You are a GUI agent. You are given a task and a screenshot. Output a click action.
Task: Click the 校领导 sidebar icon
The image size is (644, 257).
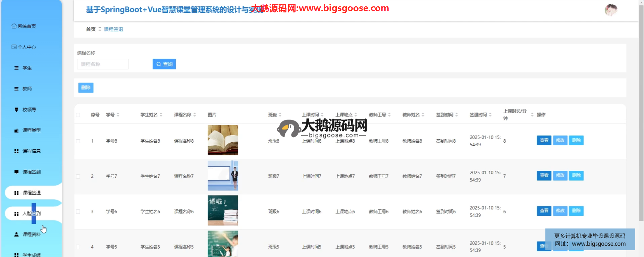coord(16,110)
